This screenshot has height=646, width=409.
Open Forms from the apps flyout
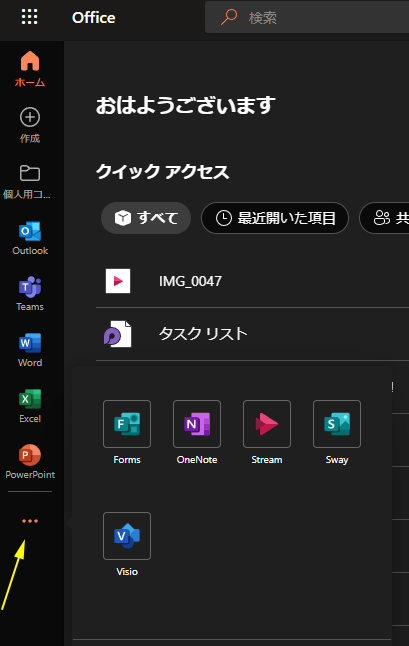pyautogui.click(x=127, y=432)
